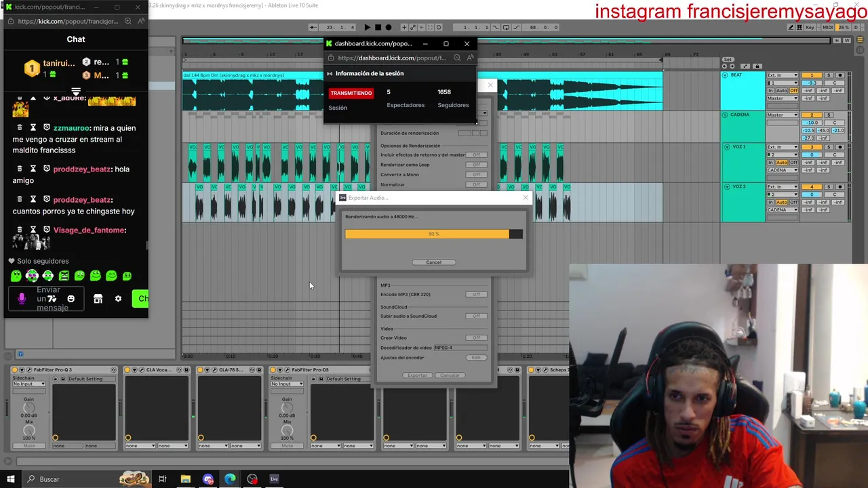Open Microsoft Edge from taskbar
868x488 pixels.
coord(230,479)
